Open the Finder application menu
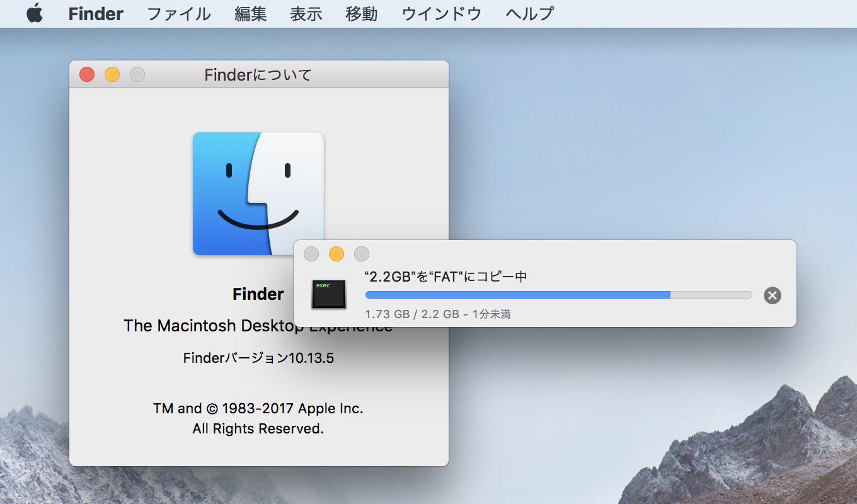This screenshot has width=857, height=504. point(96,14)
